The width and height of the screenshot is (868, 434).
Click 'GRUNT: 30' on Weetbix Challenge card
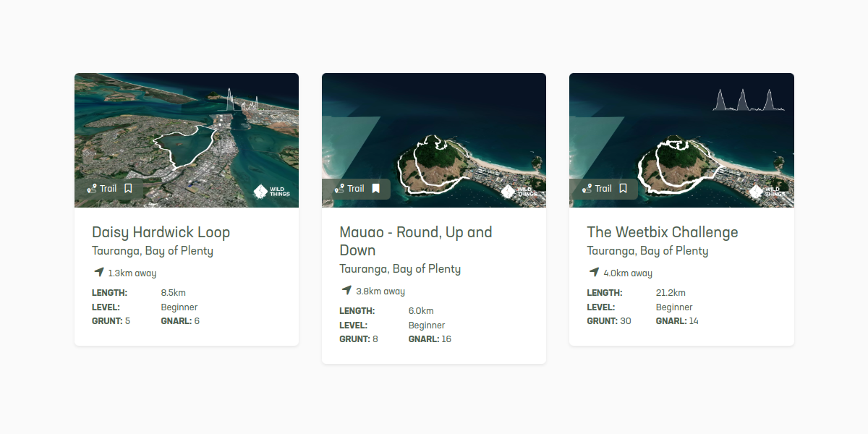pyautogui.click(x=609, y=321)
